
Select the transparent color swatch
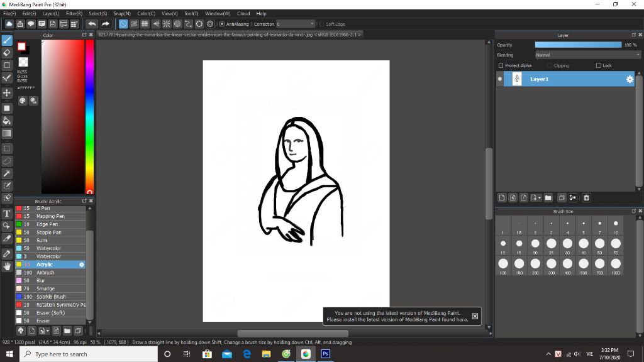click(x=23, y=62)
